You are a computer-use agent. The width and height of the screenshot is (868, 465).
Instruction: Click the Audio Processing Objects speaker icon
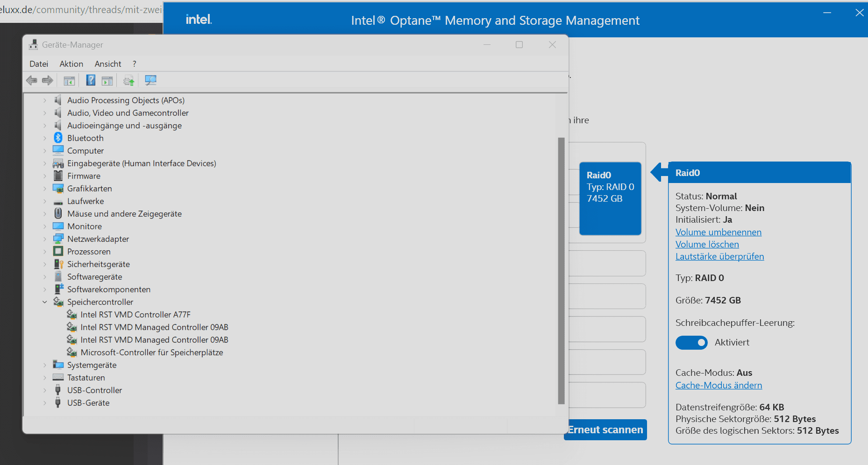click(58, 100)
